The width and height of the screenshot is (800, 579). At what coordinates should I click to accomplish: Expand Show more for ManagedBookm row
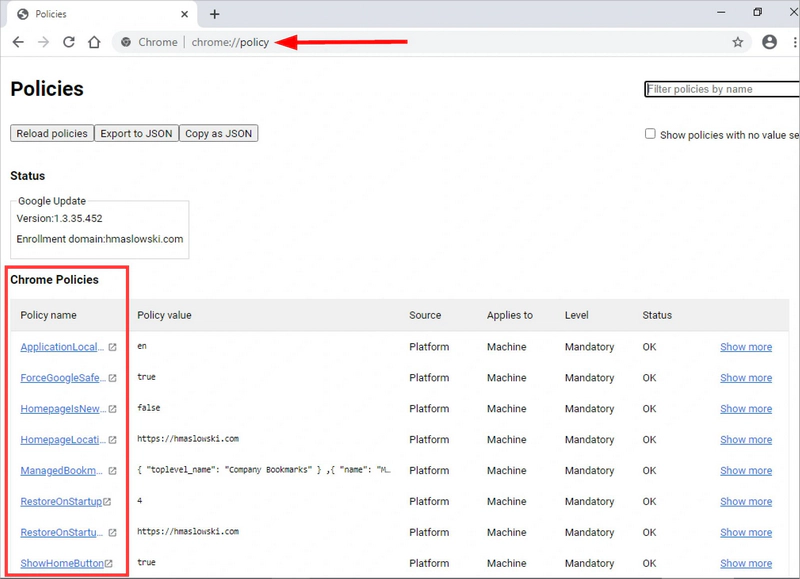click(746, 471)
